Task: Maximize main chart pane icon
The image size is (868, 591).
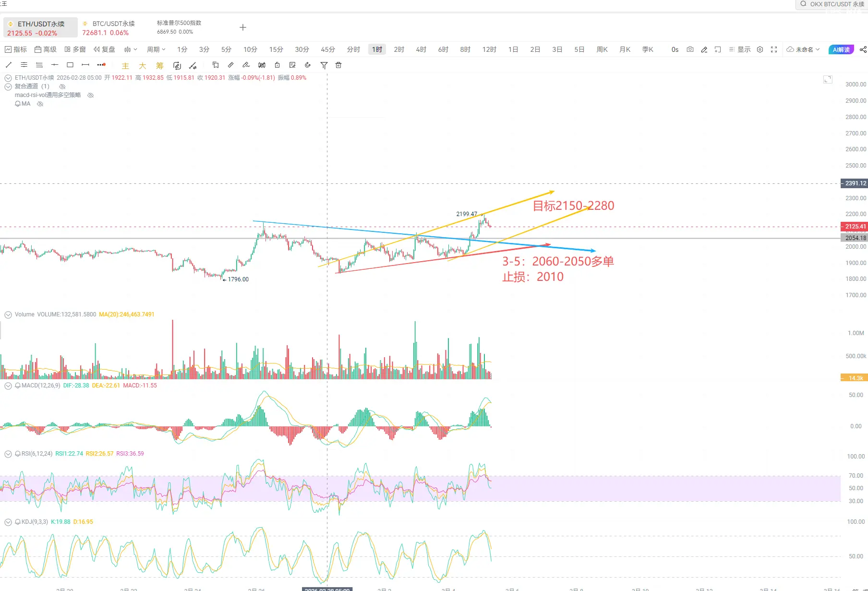Action: click(x=828, y=79)
